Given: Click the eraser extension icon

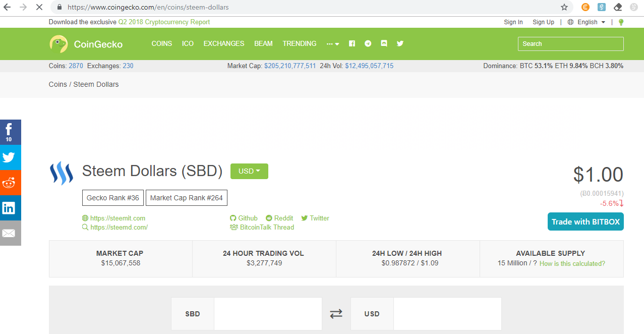Looking at the screenshot, I should 618,8.
